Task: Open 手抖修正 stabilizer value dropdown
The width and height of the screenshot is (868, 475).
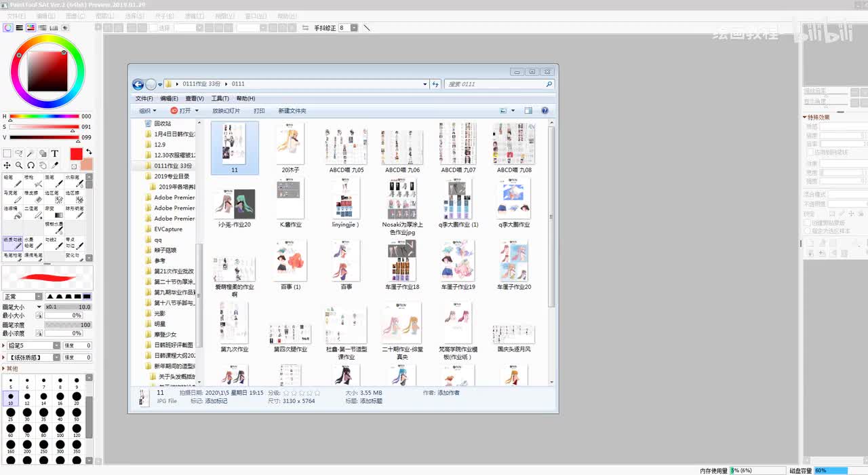Action: 355,28
